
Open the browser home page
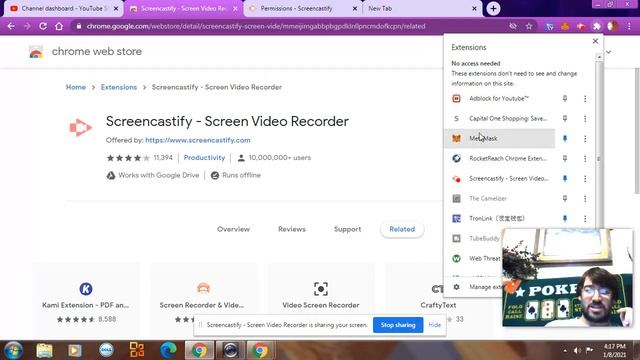click(59, 26)
